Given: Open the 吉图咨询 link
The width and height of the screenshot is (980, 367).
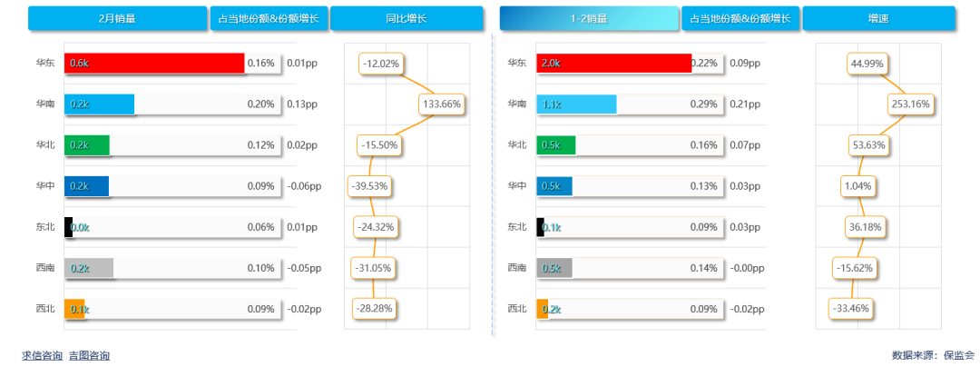Looking at the screenshot, I should coord(89,355).
